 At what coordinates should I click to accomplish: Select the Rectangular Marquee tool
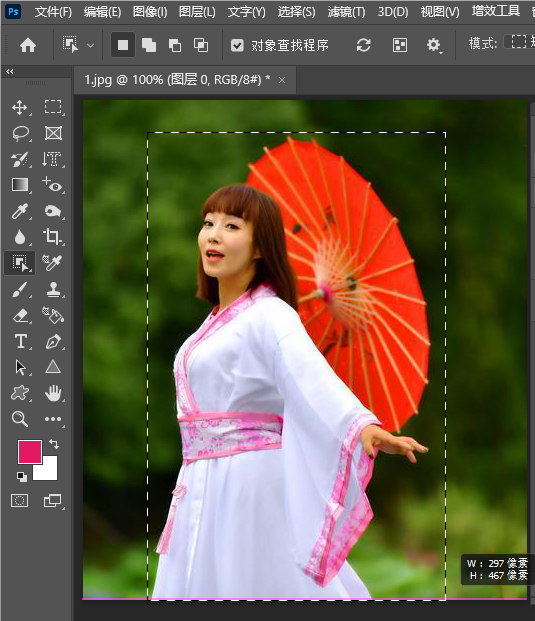click(x=53, y=107)
